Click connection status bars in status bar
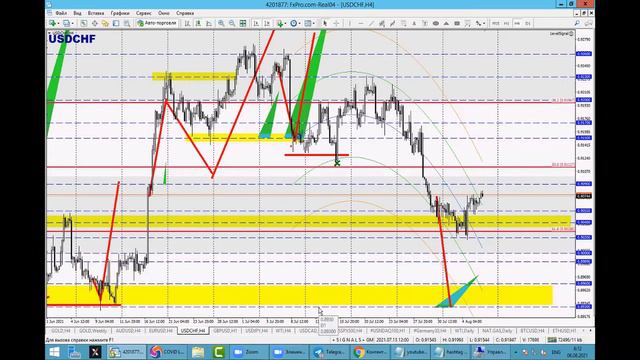Image resolution: width=640 pixels, height=360 pixels. coord(552,340)
